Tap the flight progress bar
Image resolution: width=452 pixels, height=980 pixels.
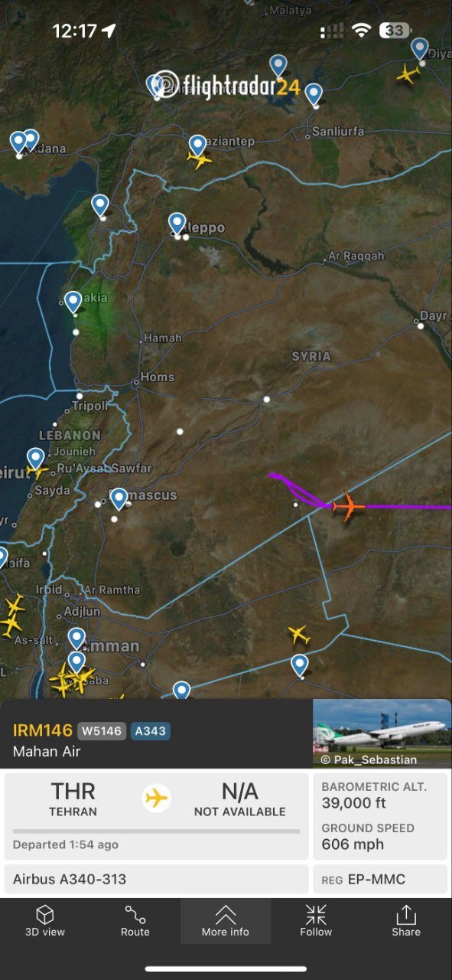[x=157, y=831]
